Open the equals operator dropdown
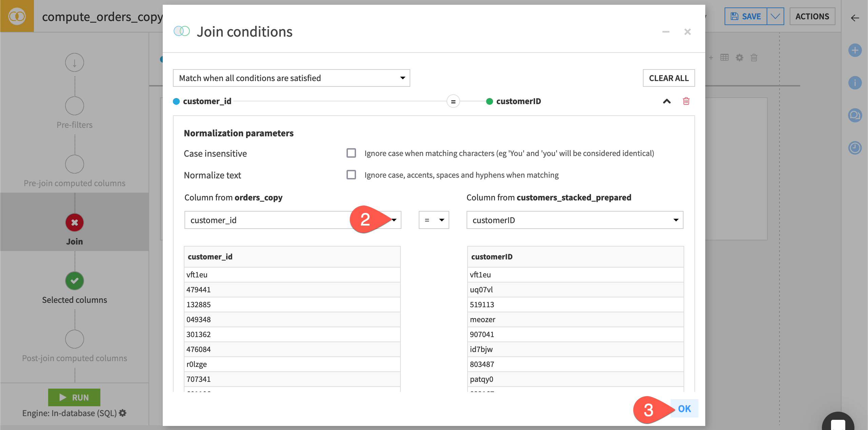This screenshot has height=430, width=868. 434,220
